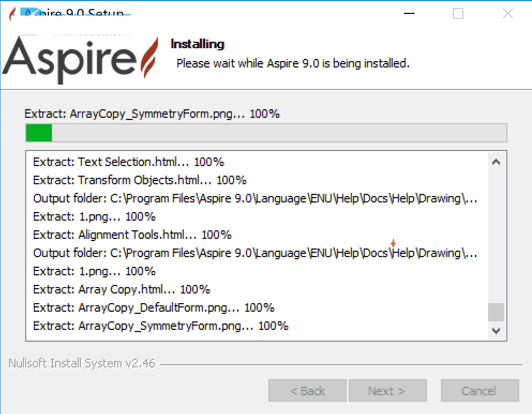Click the Cancel button
Screen dimensions: 532x414
tap(479, 390)
